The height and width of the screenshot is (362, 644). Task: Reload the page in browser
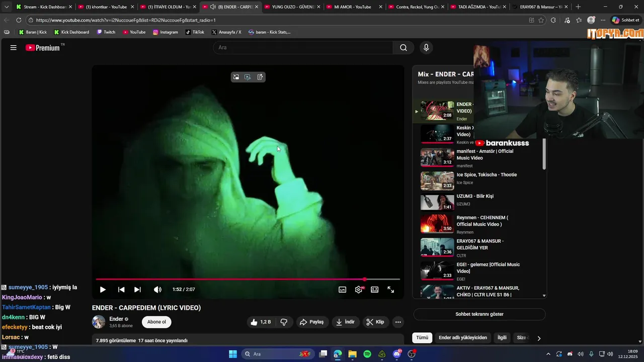19,20
